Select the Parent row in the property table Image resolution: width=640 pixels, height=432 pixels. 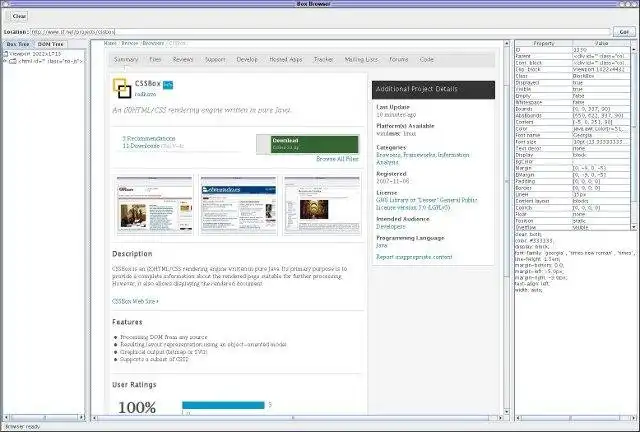tap(573, 56)
